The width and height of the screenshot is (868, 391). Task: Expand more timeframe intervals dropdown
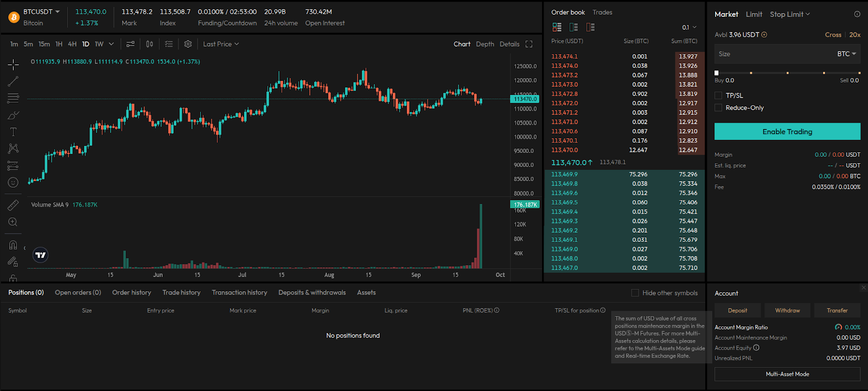(x=111, y=44)
